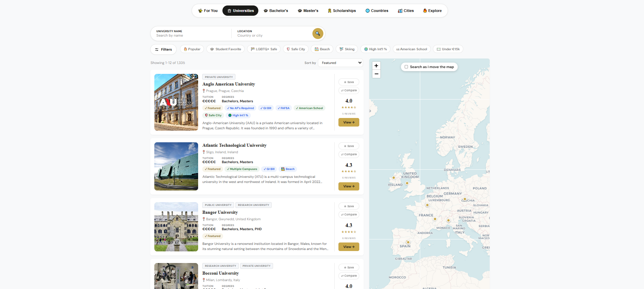Select the Skiing filter chip
Viewport: 644px width, 289px height.
[347, 49]
